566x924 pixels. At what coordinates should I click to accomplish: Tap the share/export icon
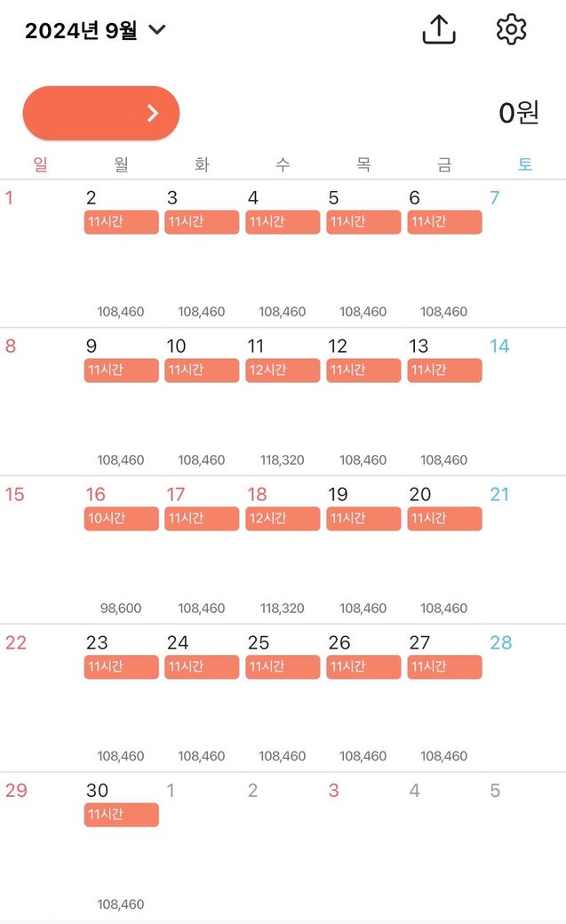pos(438,30)
